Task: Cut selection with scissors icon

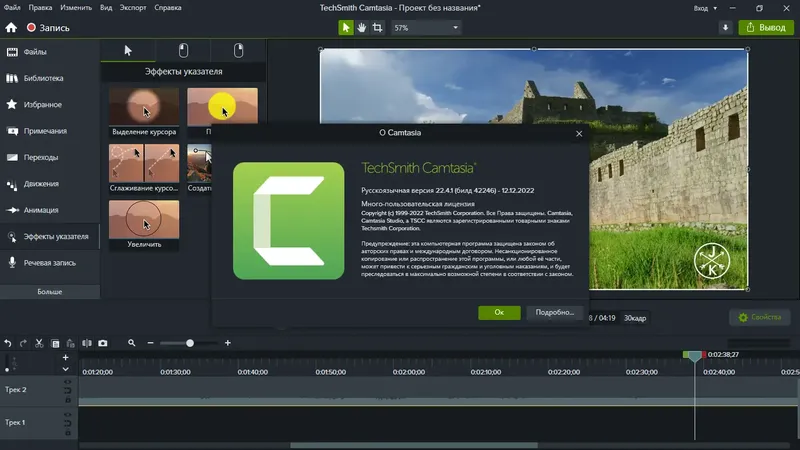Action: click(39, 343)
